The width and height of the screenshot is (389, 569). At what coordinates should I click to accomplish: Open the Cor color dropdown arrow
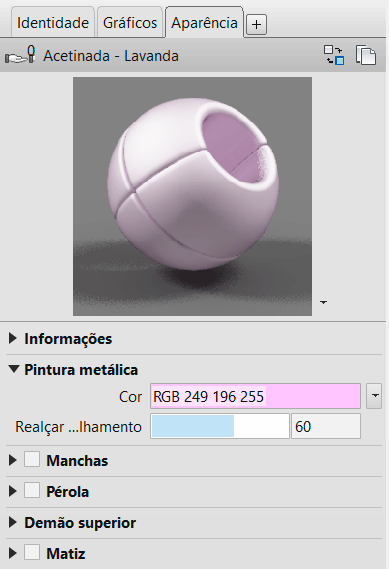click(374, 396)
